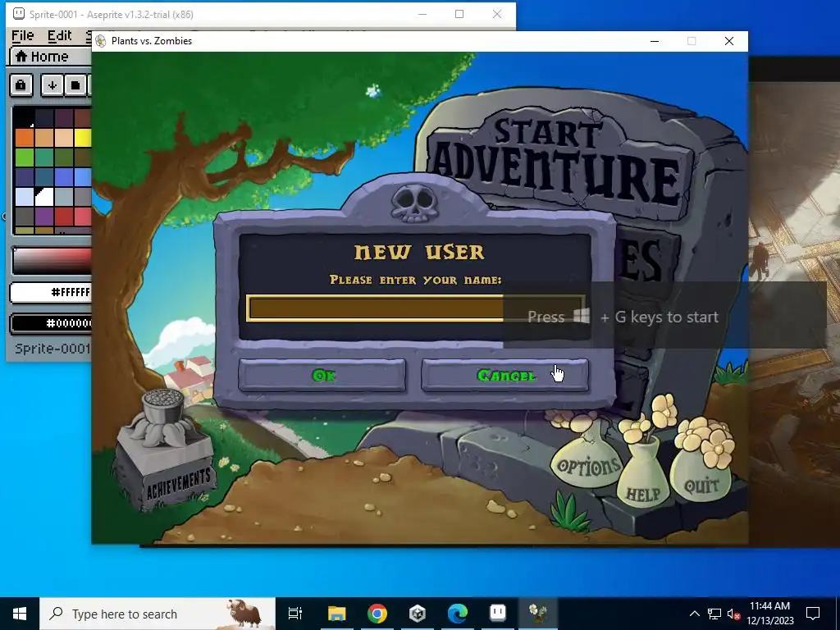Open the Windows Start menu
Screen dimensions: 840x630
coord(20,614)
